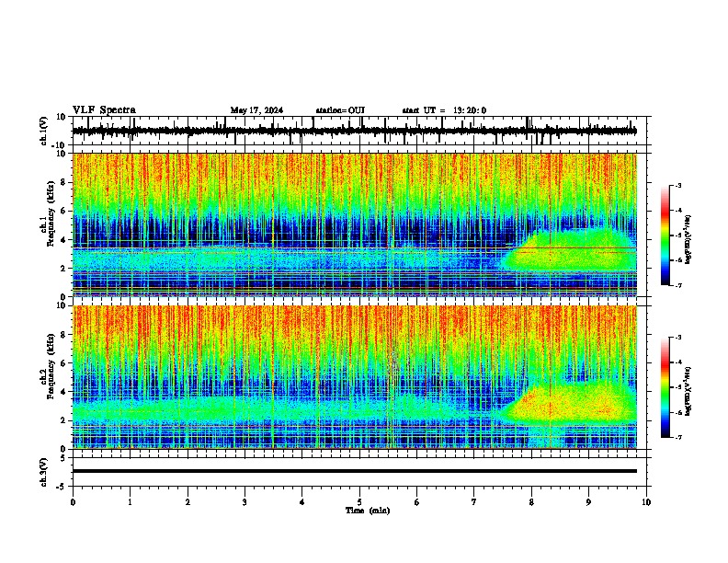The height and width of the screenshot is (563, 728).
Task: Click time axis tick label '5'
Action: tap(359, 502)
